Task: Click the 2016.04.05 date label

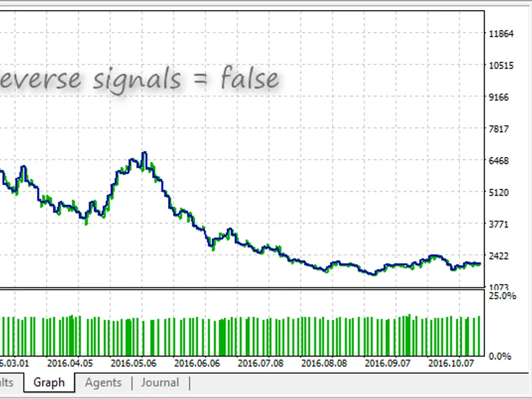Action: (x=70, y=363)
